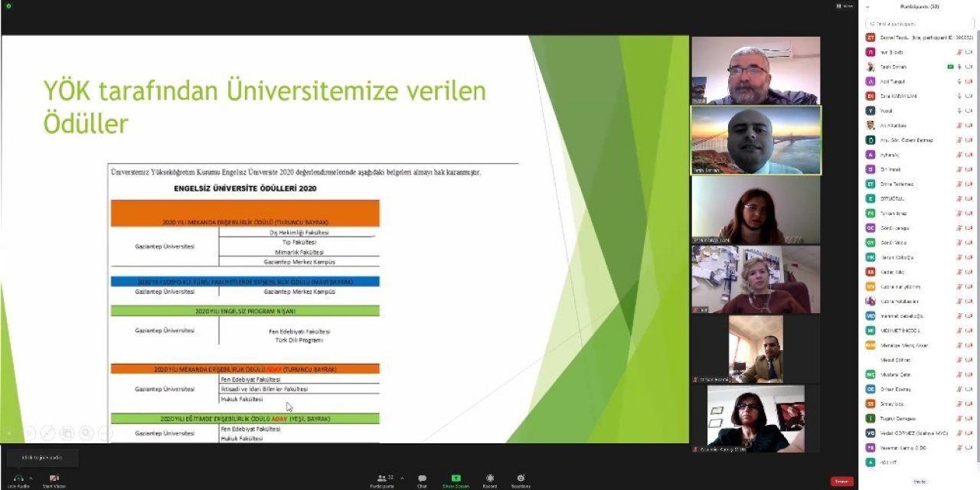Click the pen annotation tool on the slide
The height and width of the screenshot is (490, 980).
click(x=47, y=433)
